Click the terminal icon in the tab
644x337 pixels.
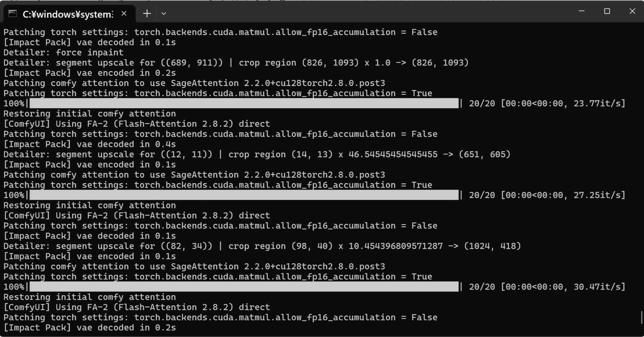[12, 13]
